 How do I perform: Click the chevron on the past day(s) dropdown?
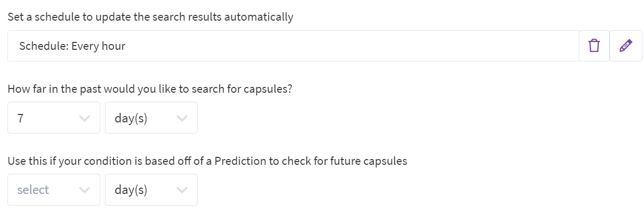click(182, 118)
